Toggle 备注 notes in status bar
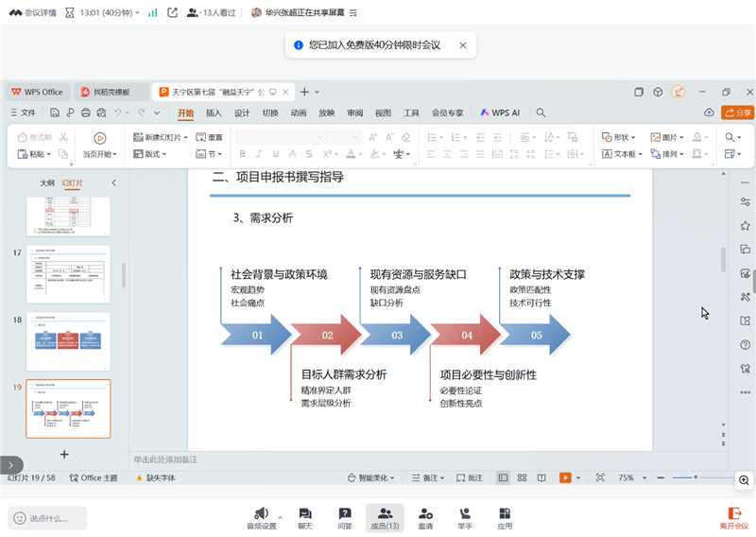 coord(428,477)
